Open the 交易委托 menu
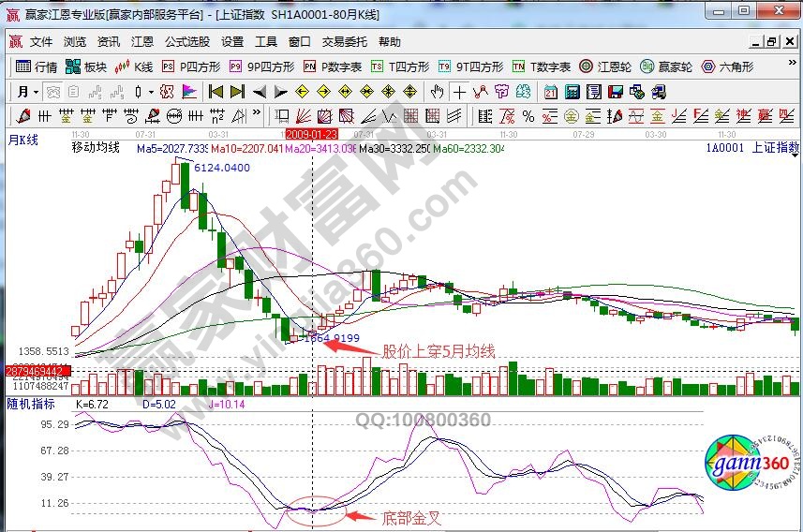Image resolution: width=803 pixels, height=532 pixels. pyautogui.click(x=346, y=42)
